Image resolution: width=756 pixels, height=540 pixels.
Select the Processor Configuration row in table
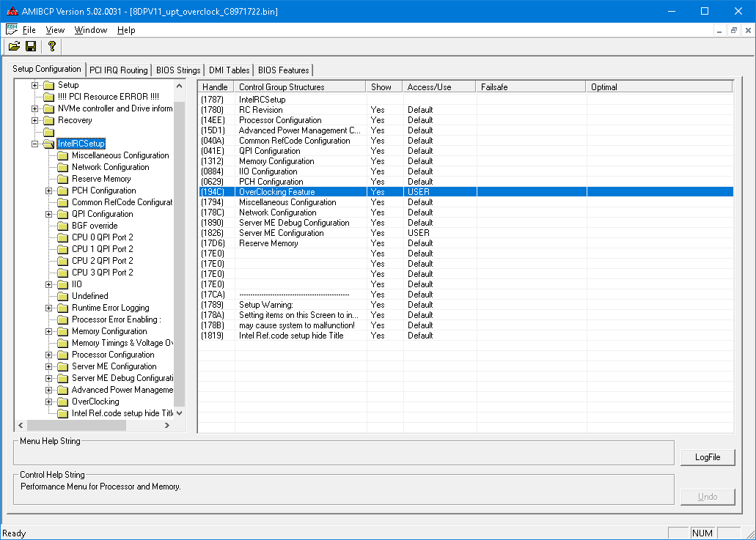coord(466,120)
